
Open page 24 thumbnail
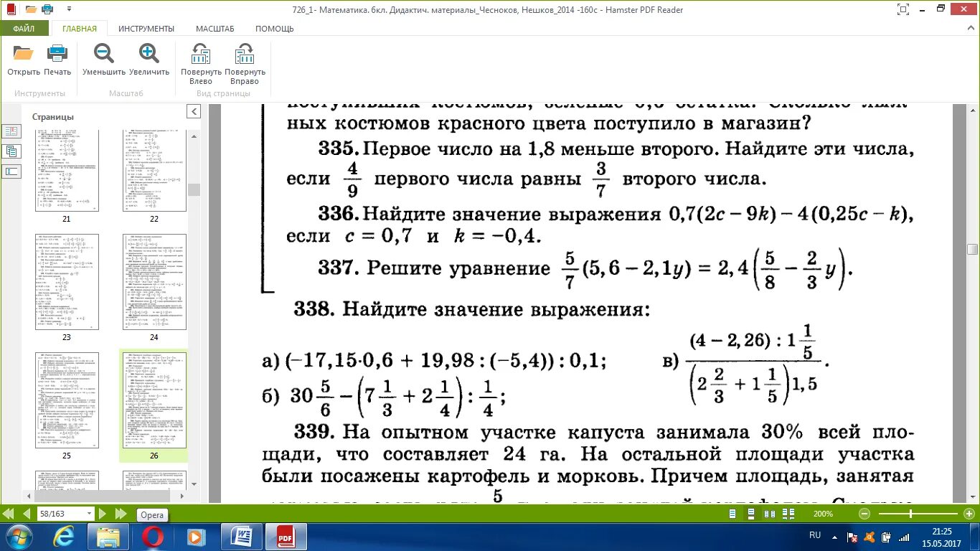(x=154, y=281)
